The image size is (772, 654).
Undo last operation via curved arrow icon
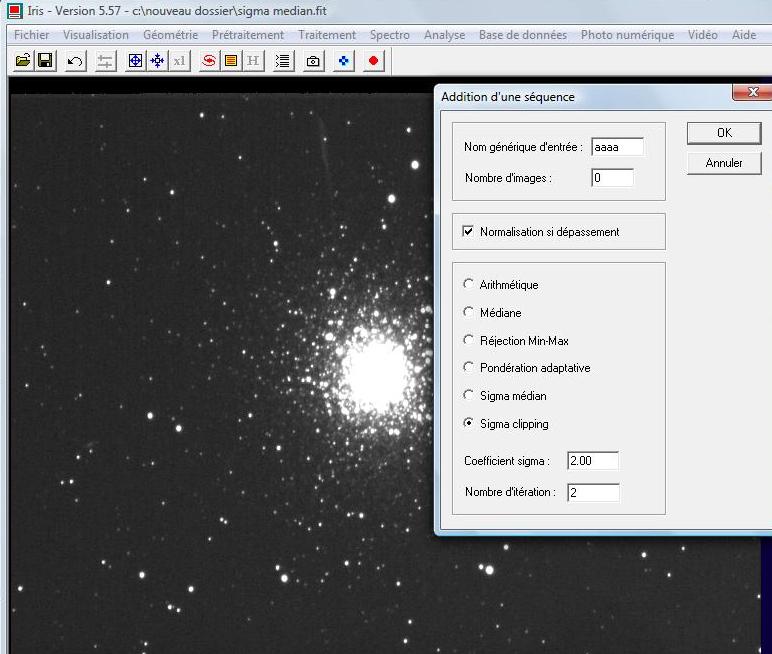coord(75,61)
